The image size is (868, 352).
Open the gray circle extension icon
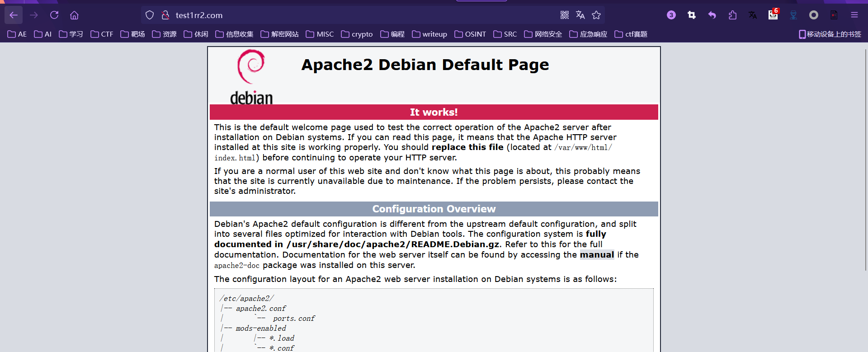pos(814,15)
